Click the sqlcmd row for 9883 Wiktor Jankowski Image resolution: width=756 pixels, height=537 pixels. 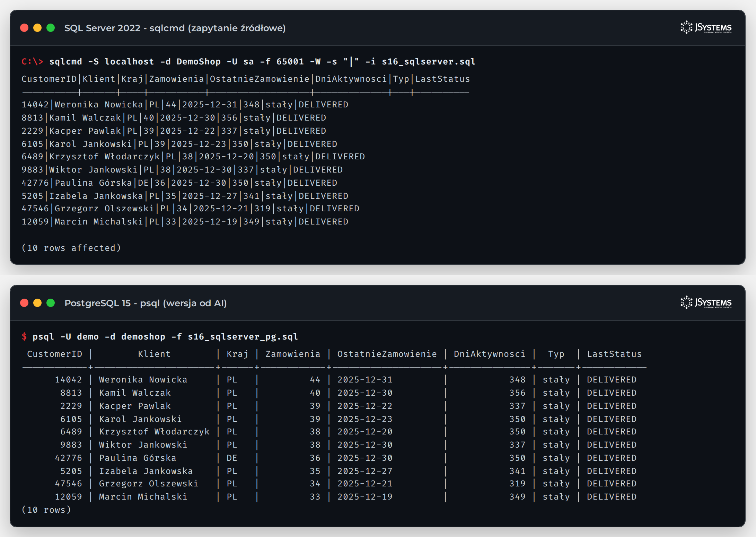182,170
